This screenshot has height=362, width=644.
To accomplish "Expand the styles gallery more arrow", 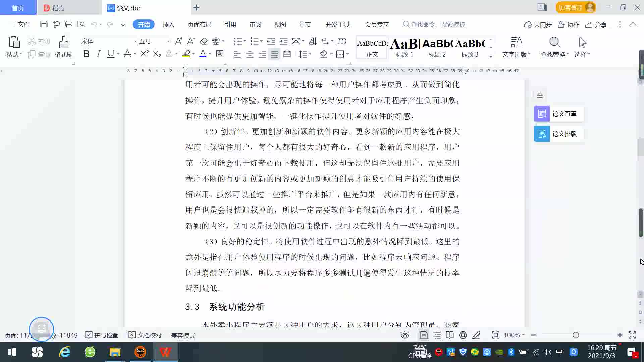I will coord(491,56).
